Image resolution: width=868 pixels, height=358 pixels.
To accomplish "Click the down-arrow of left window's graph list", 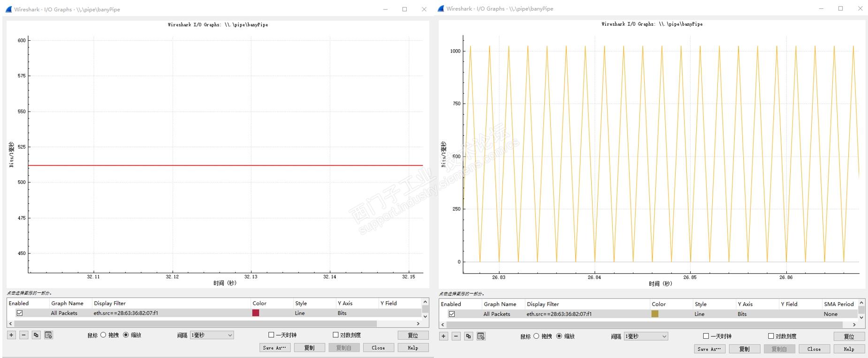I will point(426,316).
